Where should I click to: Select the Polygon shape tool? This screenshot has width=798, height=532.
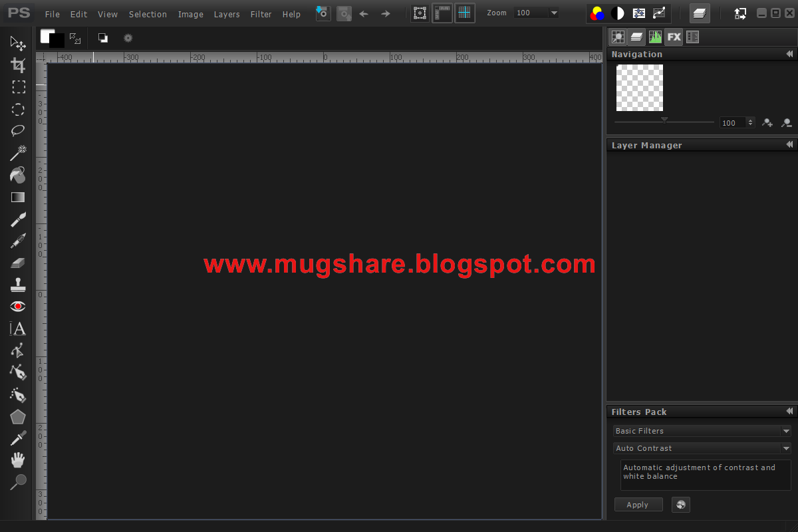click(x=18, y=417)
